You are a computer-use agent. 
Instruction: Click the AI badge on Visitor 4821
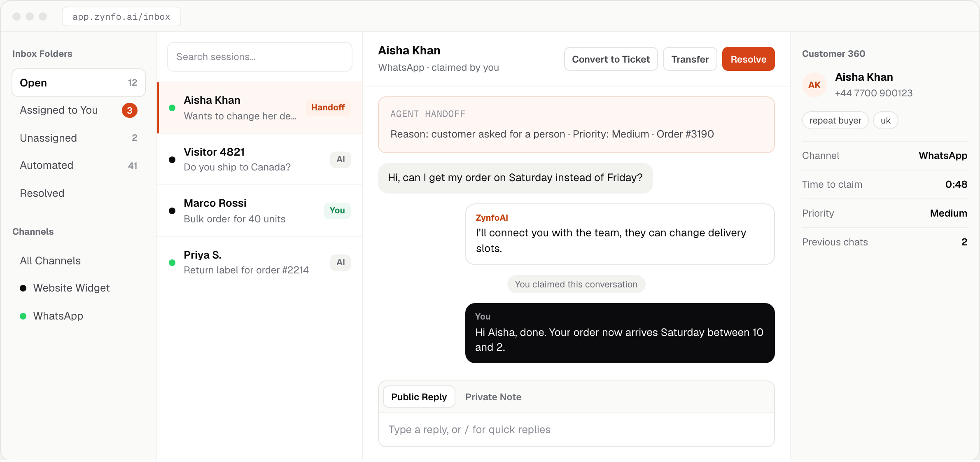point(341,159)
